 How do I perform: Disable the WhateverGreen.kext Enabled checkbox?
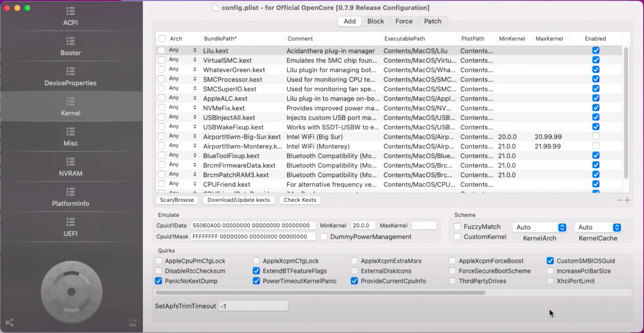click(596, 70)
